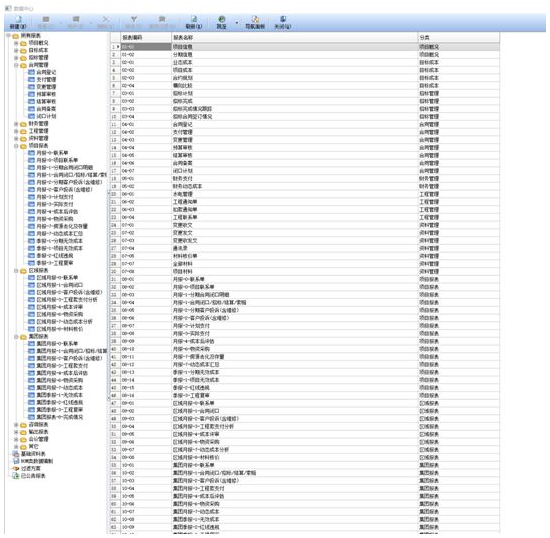The image size is (550, 538).
Task: Select 结算审核 report icon in tree
Action: tap(31, 102)
